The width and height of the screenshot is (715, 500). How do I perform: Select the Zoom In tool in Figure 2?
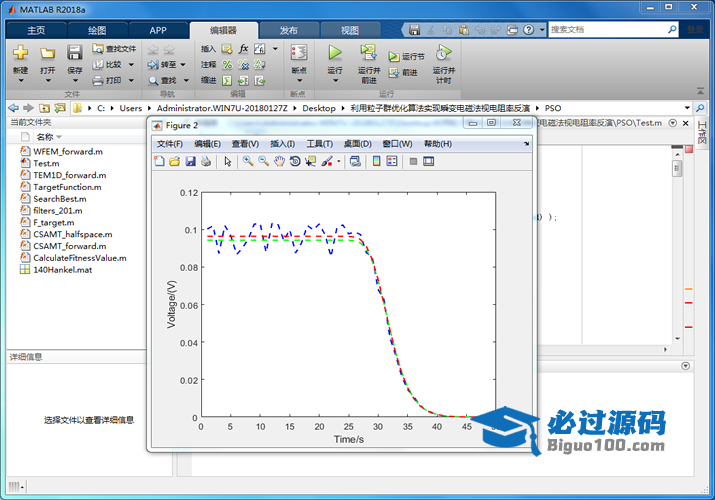pyautogui.click(x=248, y=161)
